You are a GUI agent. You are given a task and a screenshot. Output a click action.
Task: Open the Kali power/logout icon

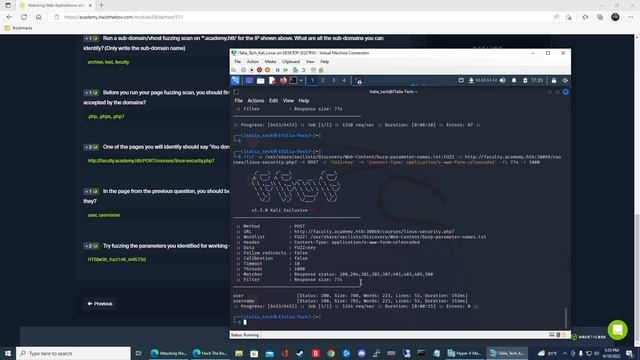pyautogui.click(x=565, y=80)
